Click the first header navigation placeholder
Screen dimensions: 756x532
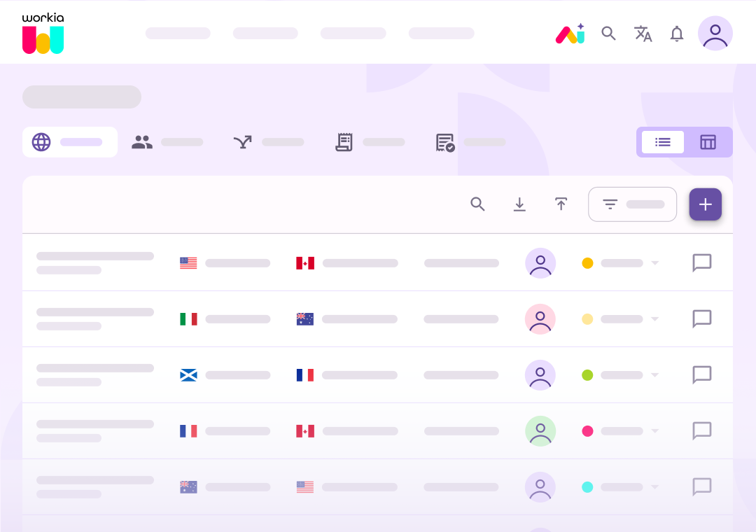click(178, 34)
